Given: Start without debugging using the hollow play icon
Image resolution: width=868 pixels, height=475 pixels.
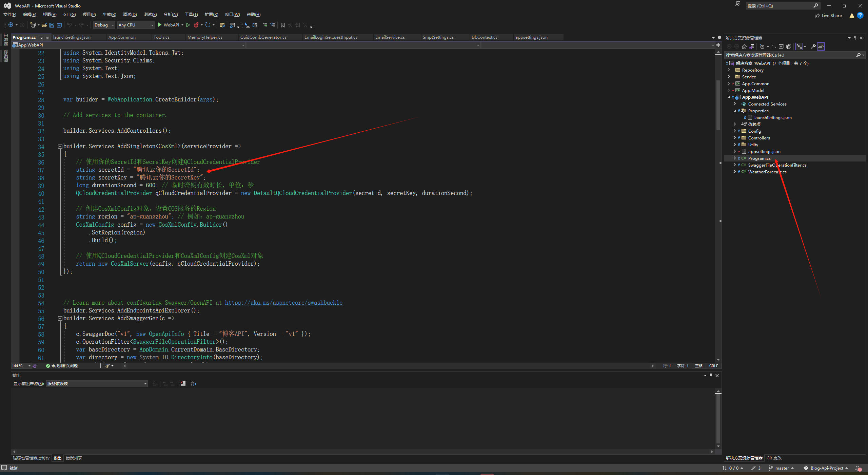Looking at the screenshot, I should click(188, 25).
